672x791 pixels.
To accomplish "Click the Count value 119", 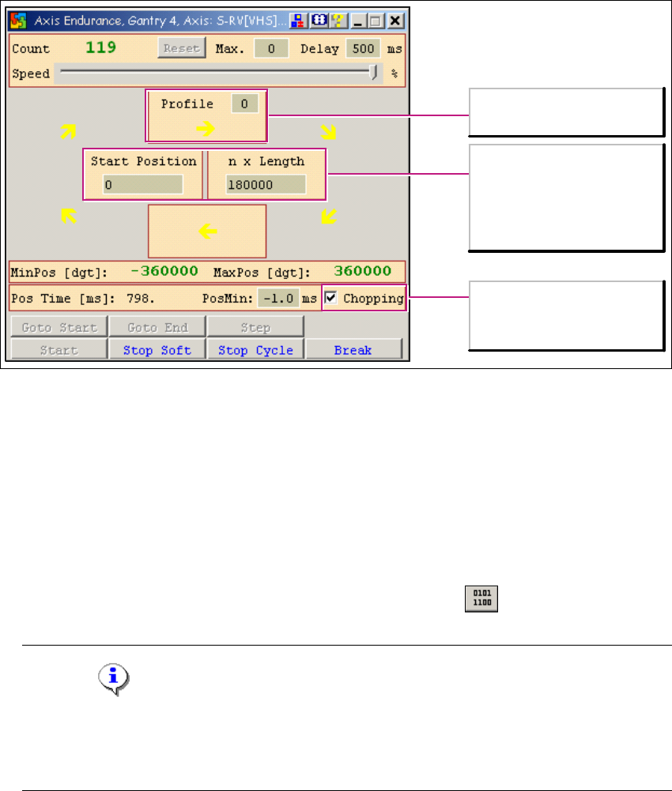I will point(100,47).
